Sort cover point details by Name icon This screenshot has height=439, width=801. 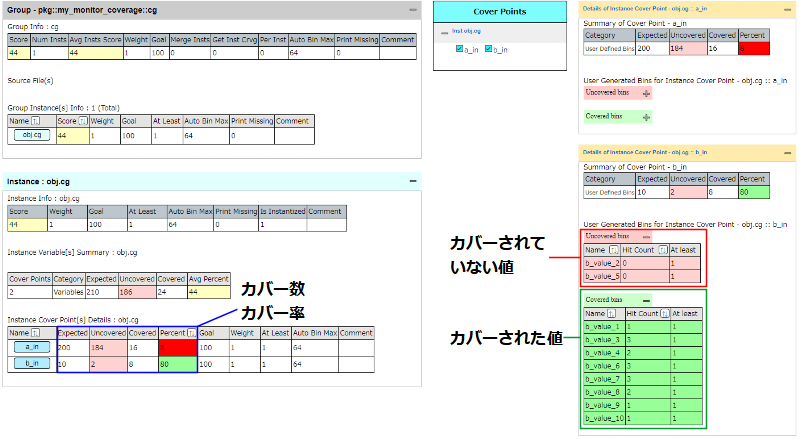(x=35, y=333)
